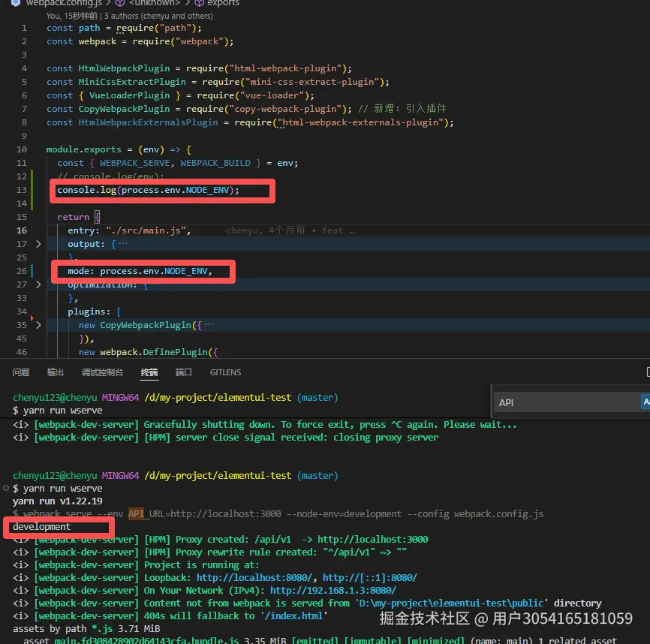The image size is (650, 644).
Task: Open the <unknown> breadcrumb symbol dropdown
Action: coord(154,3)
